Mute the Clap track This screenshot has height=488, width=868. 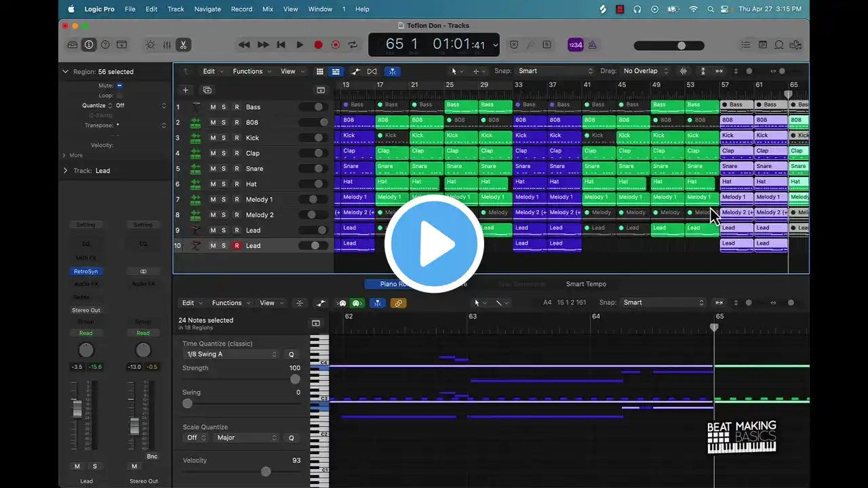(x=213, y=153)
